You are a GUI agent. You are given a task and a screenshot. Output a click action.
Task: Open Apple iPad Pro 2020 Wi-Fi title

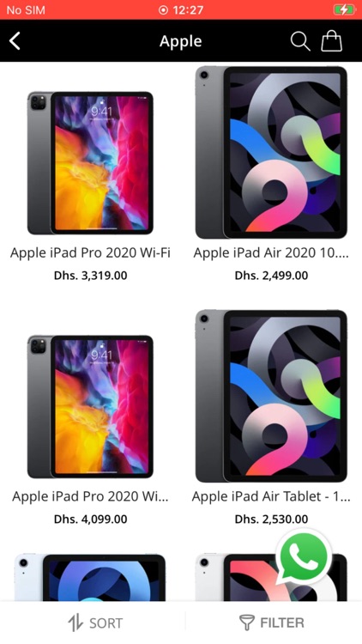pos(90,252)
